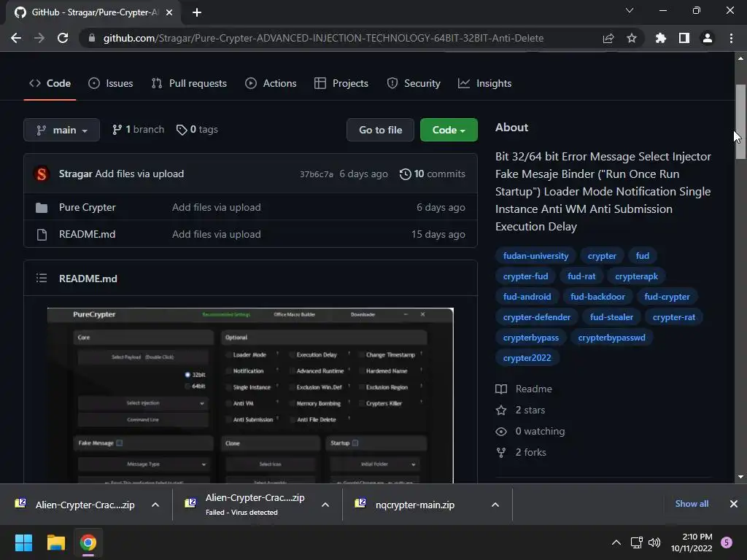The height and width of the screenshot is (560, 747).
Task: Open the crypter topic tag
Action: point(602,256)
